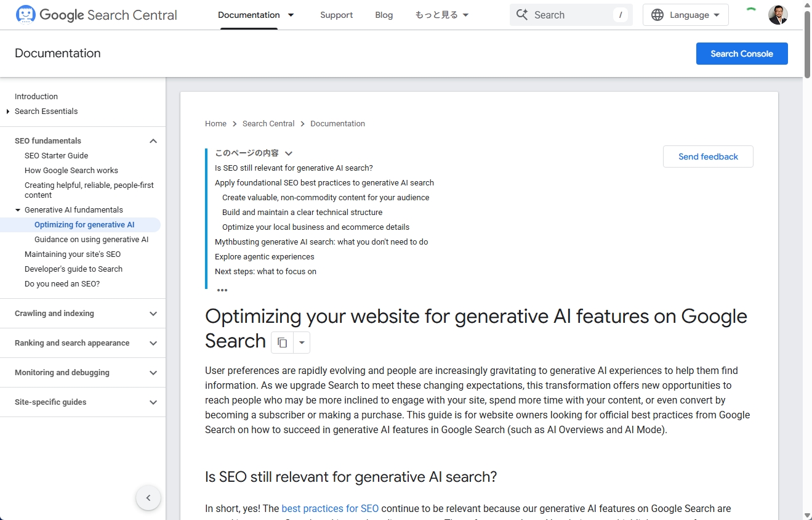Collapse the SEO fundamentals section

(x=153, y=141)
